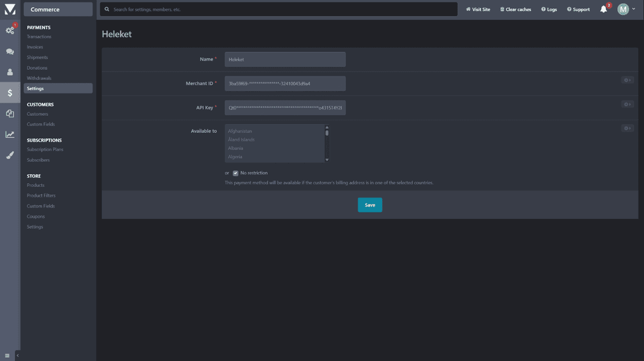This screenshot has width=644, height=361.
Task: Open the Statistics chart icon
Action: tap(10, 134)
